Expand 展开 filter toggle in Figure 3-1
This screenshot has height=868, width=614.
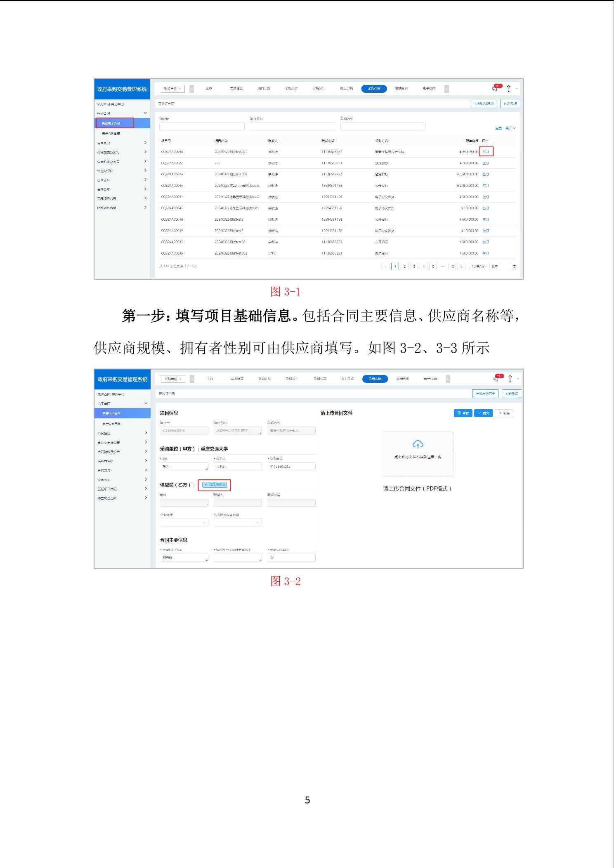(x=510, y=128)
